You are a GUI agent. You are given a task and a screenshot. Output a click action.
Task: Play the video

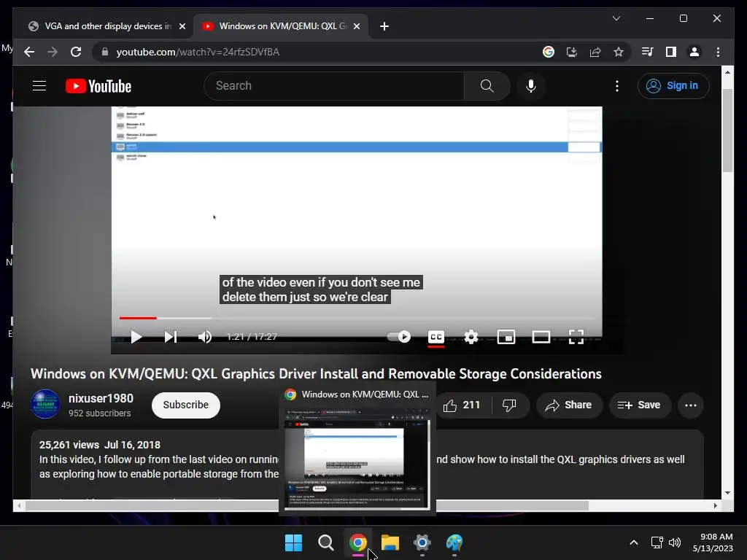136,337
